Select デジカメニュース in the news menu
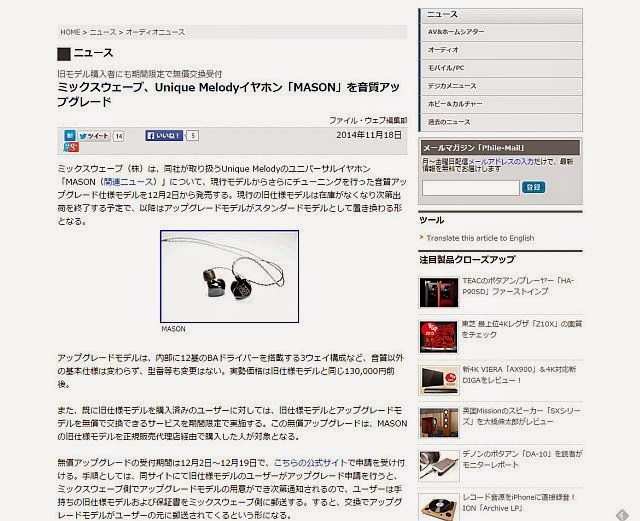640x521 pixels. [501, 86]
